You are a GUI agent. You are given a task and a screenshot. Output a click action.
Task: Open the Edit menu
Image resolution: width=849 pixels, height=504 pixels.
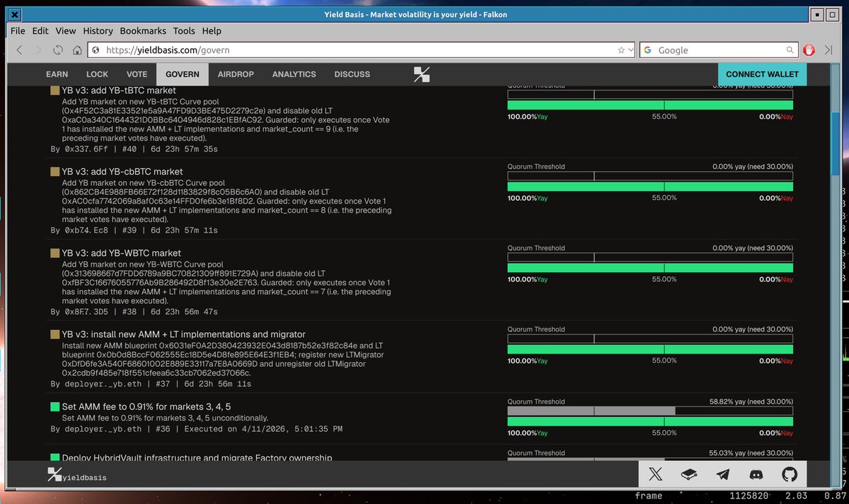click(40, 31)
